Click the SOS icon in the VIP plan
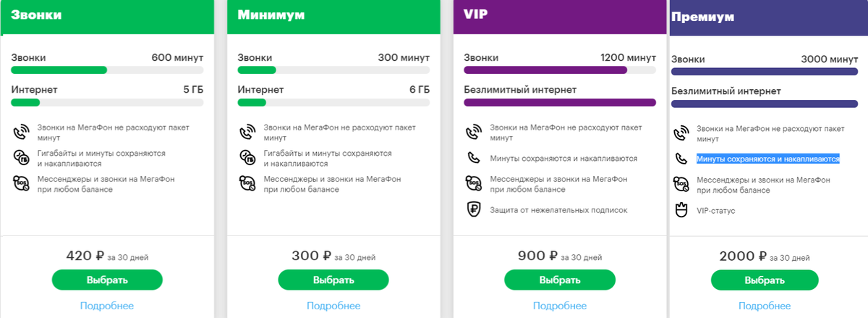The image size is (868, 318). 474,183
